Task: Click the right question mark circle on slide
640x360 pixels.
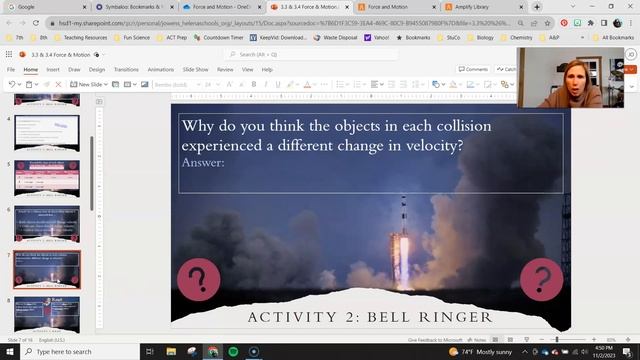Action: pyautogui.click(x=542, y=280)
